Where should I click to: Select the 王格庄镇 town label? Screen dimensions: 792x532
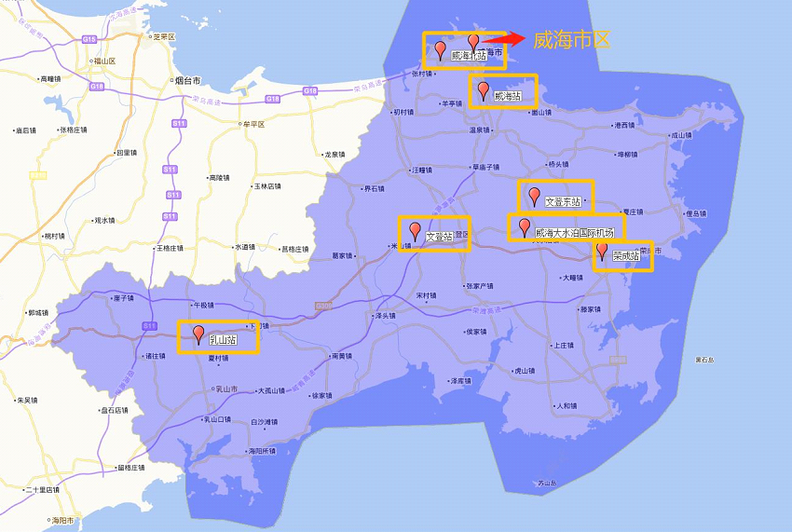pyautogui.click(x=170, y=248)
